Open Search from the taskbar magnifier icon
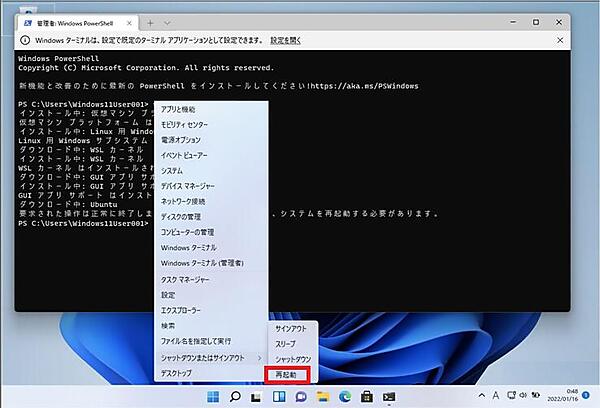The height and width of the screenshot is (408, 600). (235, 397)
